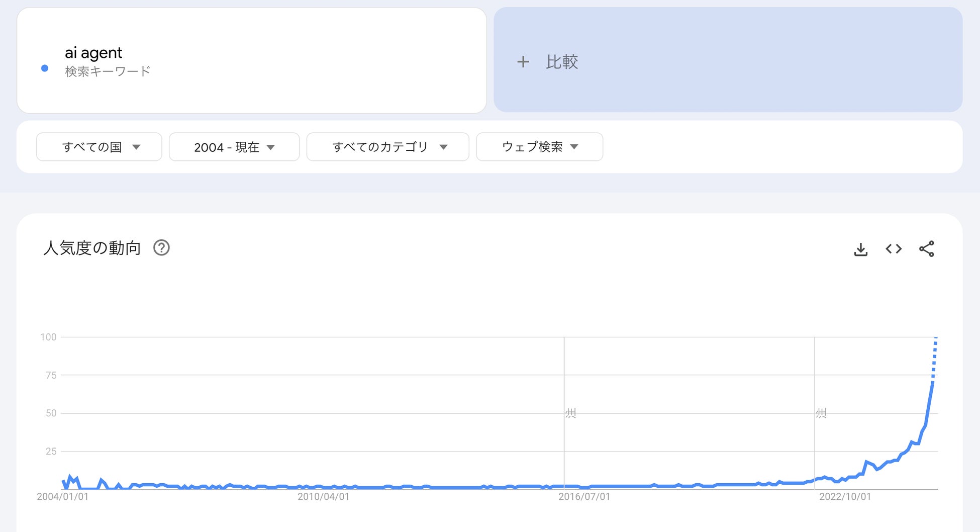Open the help icon beside 人気度の動向

161,248
